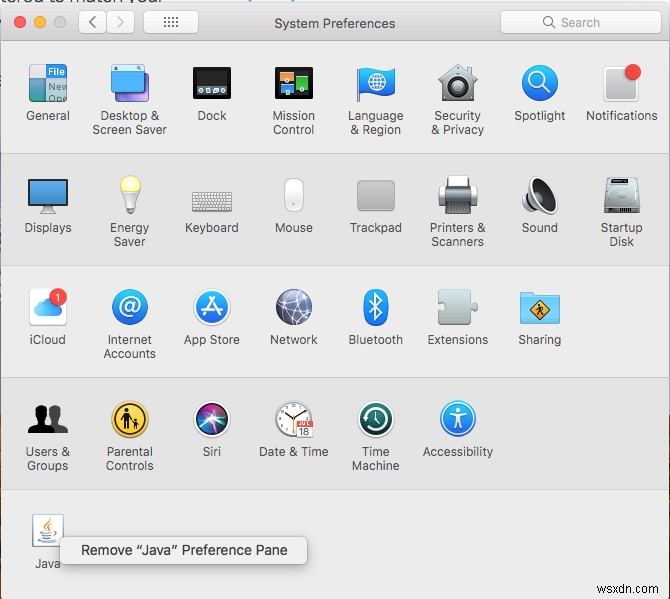Open Time Machine preferences
This screenshot has width=670, height=599.
(x=376, y=419)
